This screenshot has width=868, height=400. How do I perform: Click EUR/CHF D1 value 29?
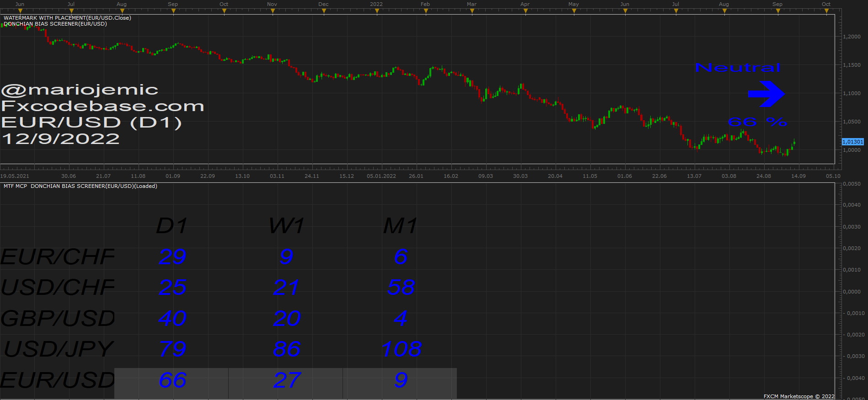click(172, 257)
